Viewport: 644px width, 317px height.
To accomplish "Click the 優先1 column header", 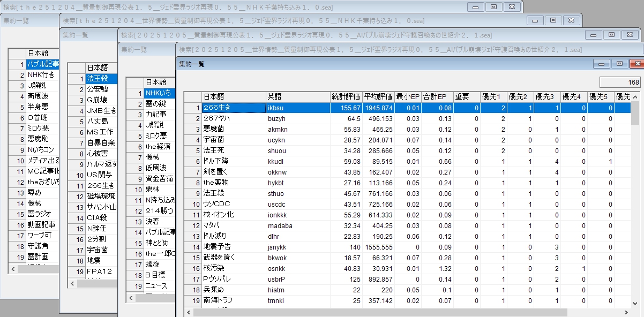I will (x=493, y=97).
